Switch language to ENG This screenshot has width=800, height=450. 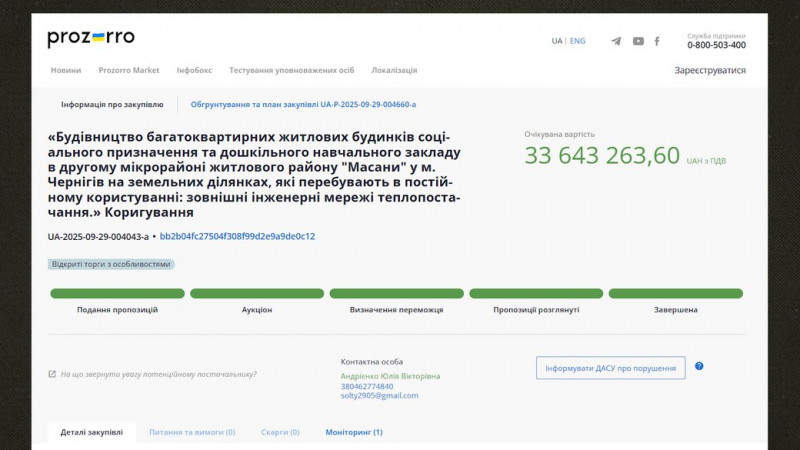tap(578, 41)
